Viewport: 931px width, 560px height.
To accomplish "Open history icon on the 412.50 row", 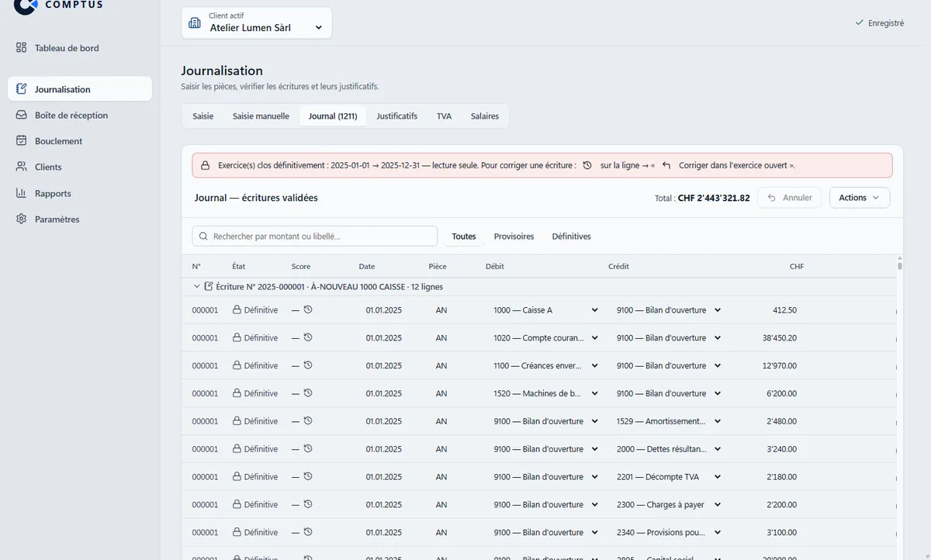I will (x=308, y=309).
